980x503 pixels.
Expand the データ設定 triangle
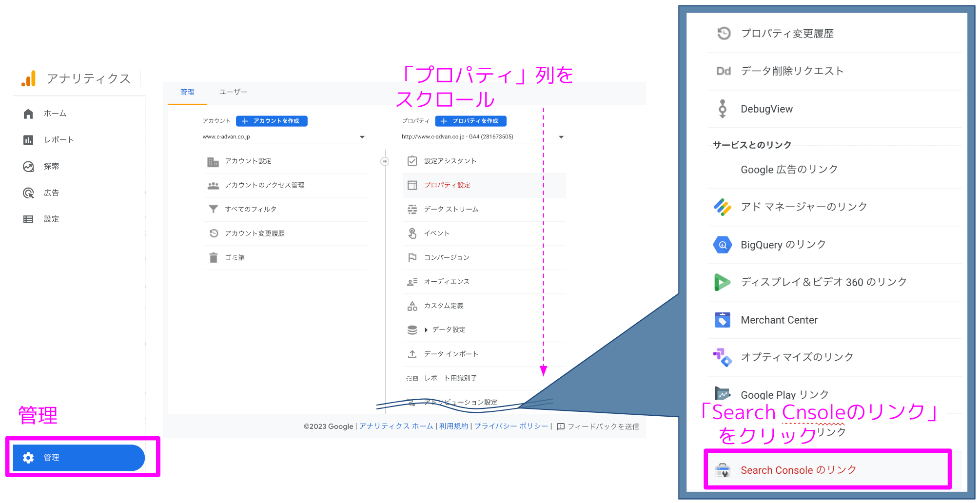426,330
